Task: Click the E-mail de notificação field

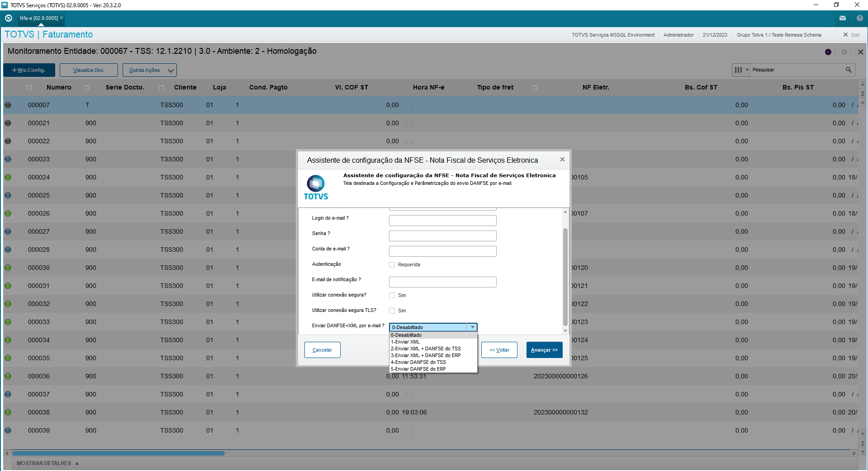Action: coord(443,282)
